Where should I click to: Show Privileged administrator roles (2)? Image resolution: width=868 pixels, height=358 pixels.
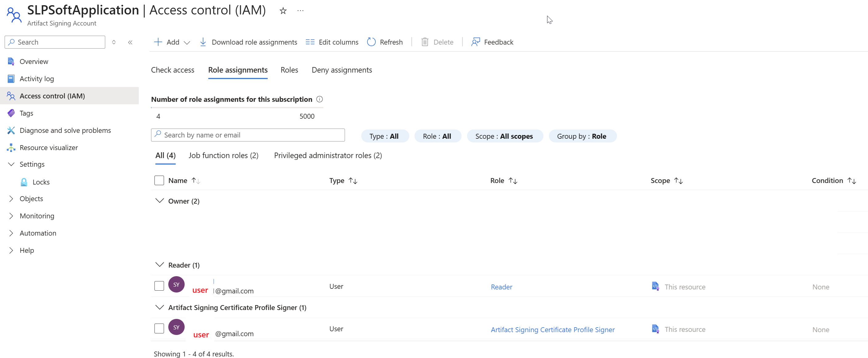click(x=328, y=155)
